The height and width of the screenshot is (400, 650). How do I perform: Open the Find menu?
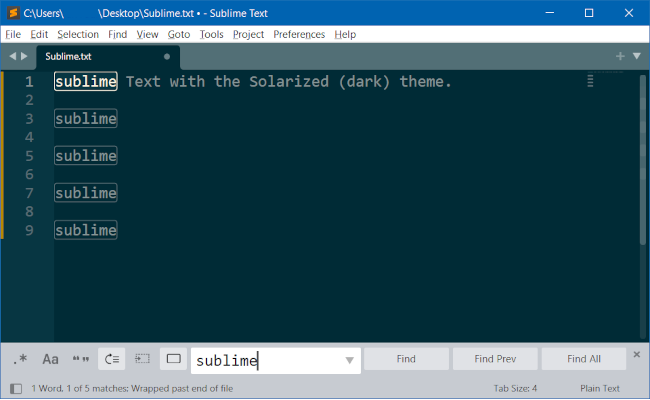pos(117,34)
